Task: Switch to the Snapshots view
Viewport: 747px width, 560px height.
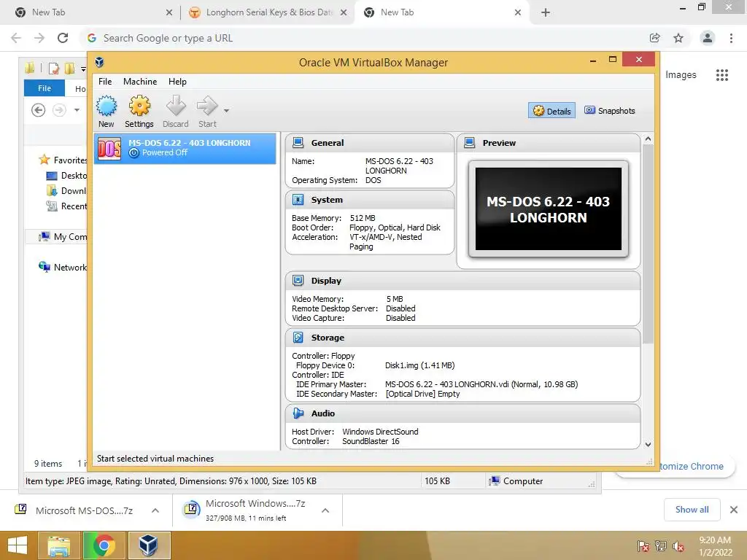Action: (x=610, y=111)
